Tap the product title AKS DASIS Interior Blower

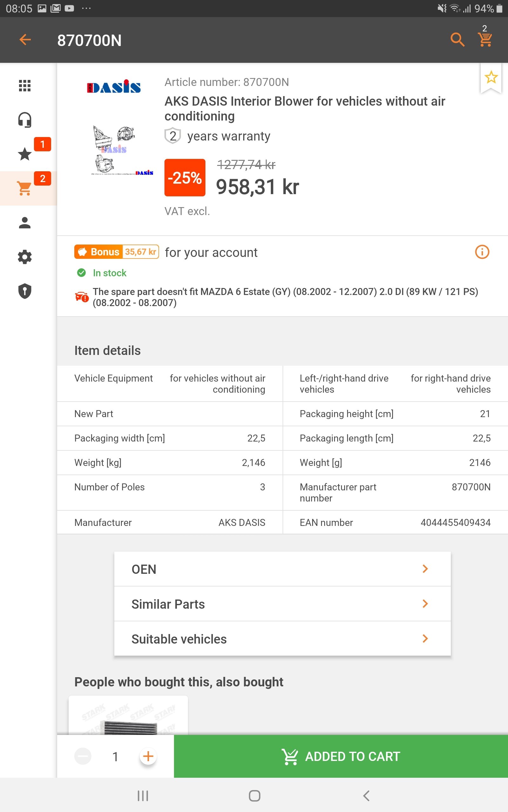coord(304,108)
